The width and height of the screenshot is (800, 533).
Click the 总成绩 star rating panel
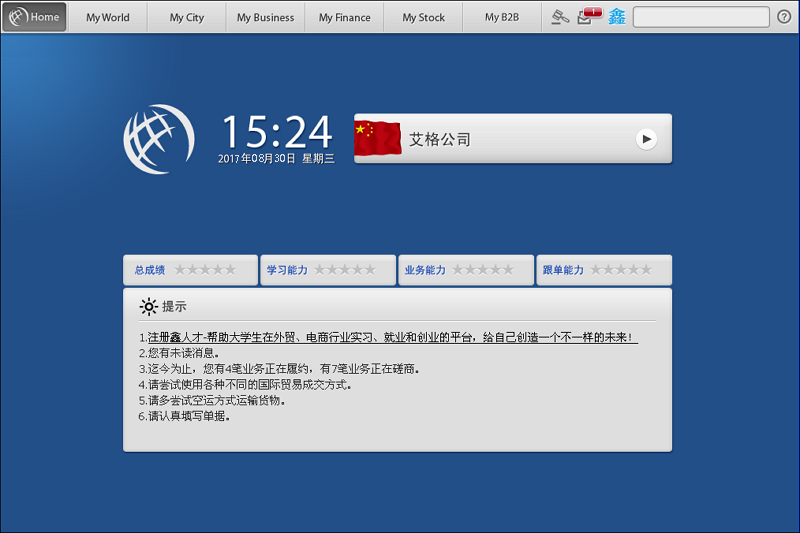click(190, 270)
